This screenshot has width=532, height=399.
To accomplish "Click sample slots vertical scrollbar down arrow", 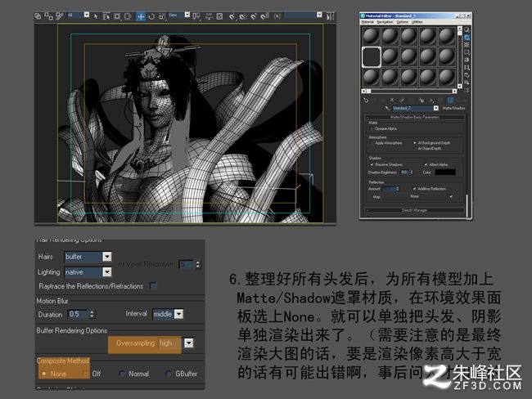I will 460,86.
